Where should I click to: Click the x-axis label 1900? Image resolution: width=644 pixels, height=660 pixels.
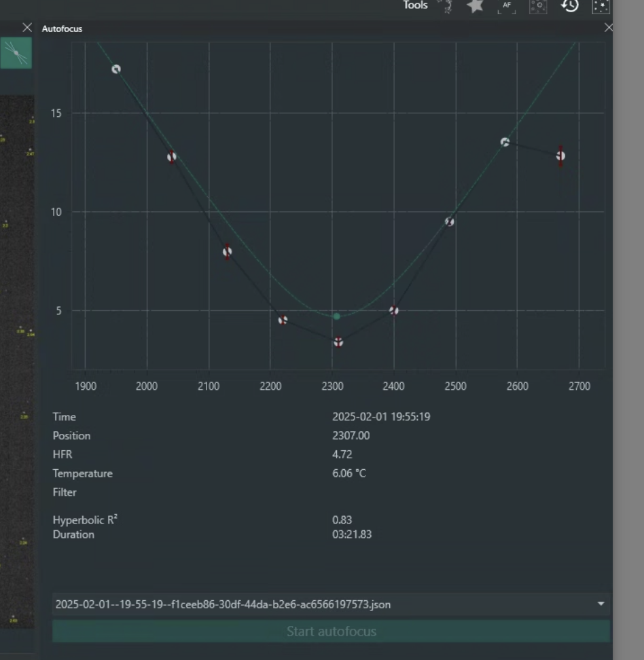[x=86, y=386]
